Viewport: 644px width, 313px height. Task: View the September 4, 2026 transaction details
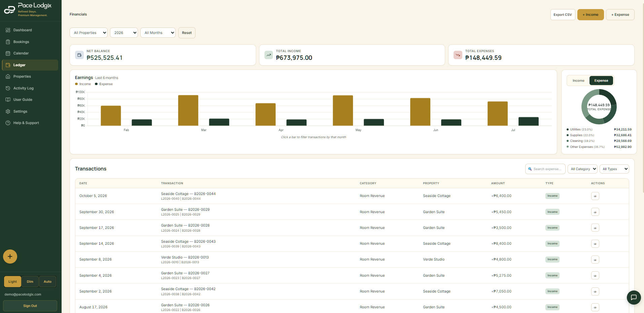[595, 276]
